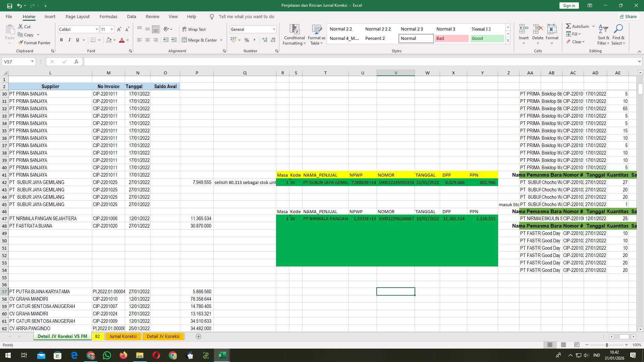Click the Name Box showing V57

tap(16, 62)
